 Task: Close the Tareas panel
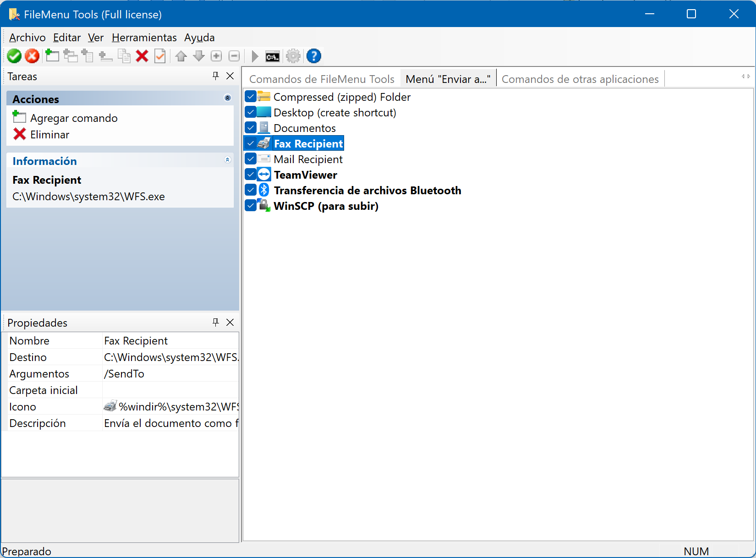click(x=230, y=76)
